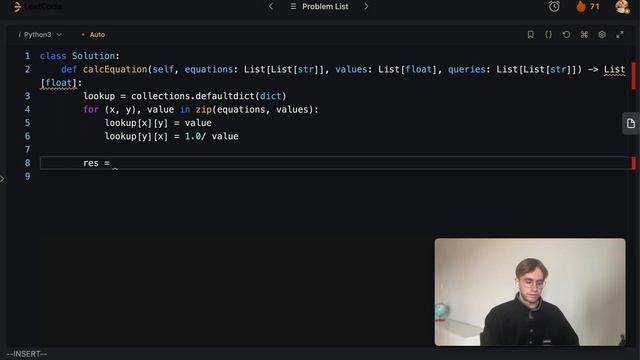
Task: Click on 'class Solution:' line
Action: [x=80, y=56]
